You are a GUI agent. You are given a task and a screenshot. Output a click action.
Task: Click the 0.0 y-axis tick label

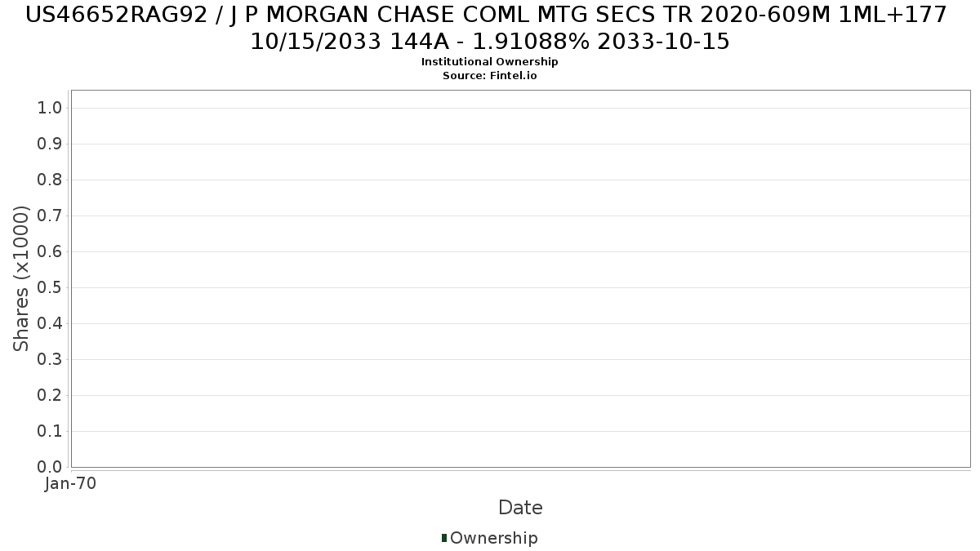[x=51, y=468]
